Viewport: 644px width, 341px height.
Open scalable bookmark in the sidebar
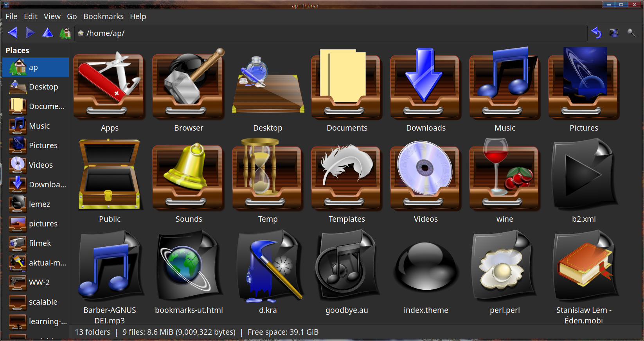36,302
